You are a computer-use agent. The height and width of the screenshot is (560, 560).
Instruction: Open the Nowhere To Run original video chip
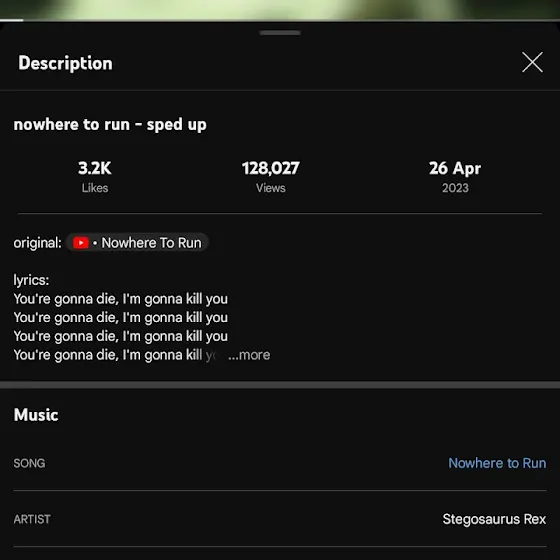[x=137, y=242]
